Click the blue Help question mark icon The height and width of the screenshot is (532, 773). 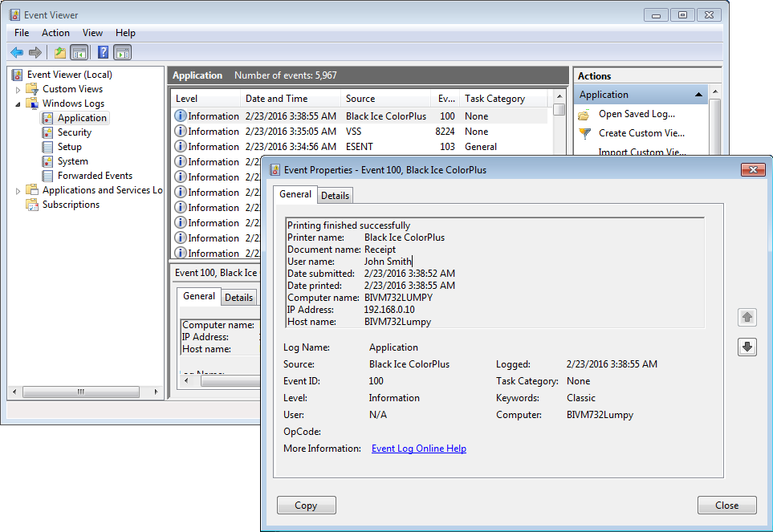pyautogui.click(x=103, y=53)
